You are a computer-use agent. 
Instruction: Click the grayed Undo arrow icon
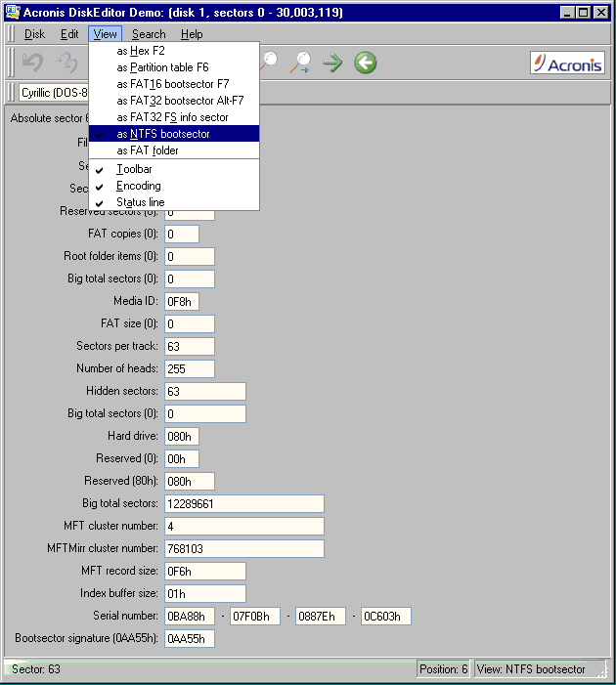click(33, 63)
